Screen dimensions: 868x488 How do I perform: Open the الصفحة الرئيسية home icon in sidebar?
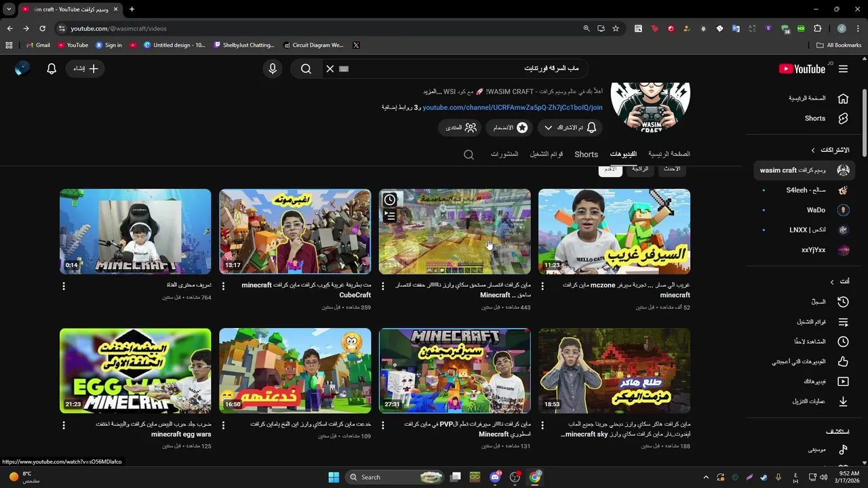pyautogui.click(x=843, y=98)
